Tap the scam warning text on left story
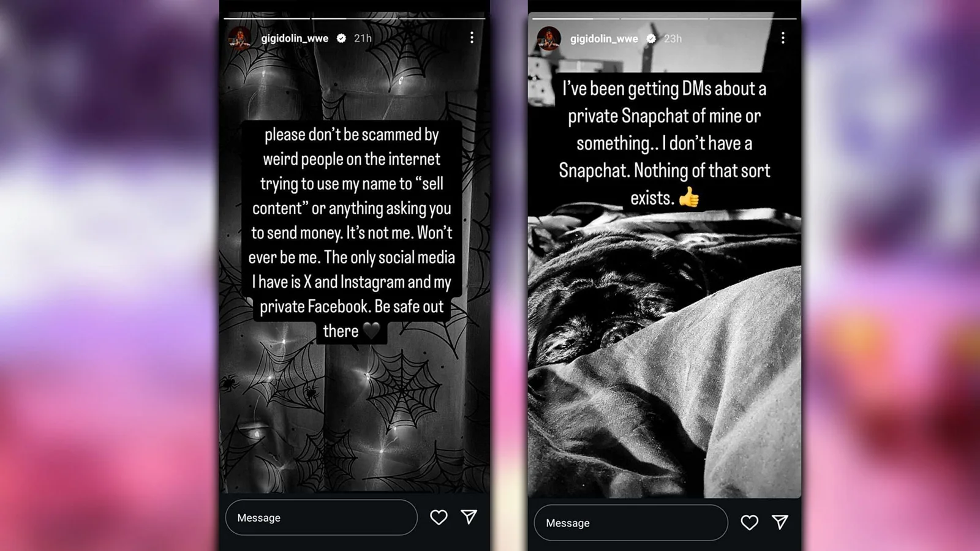Image resolution: width=980 pixels, height=551 pixels. click(x=352, y=233)
